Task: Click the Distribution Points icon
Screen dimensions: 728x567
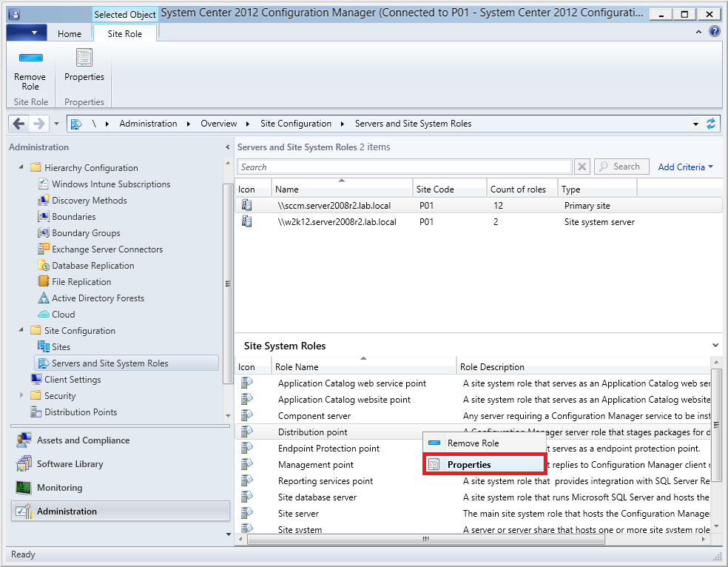Action: pos(36,412)
